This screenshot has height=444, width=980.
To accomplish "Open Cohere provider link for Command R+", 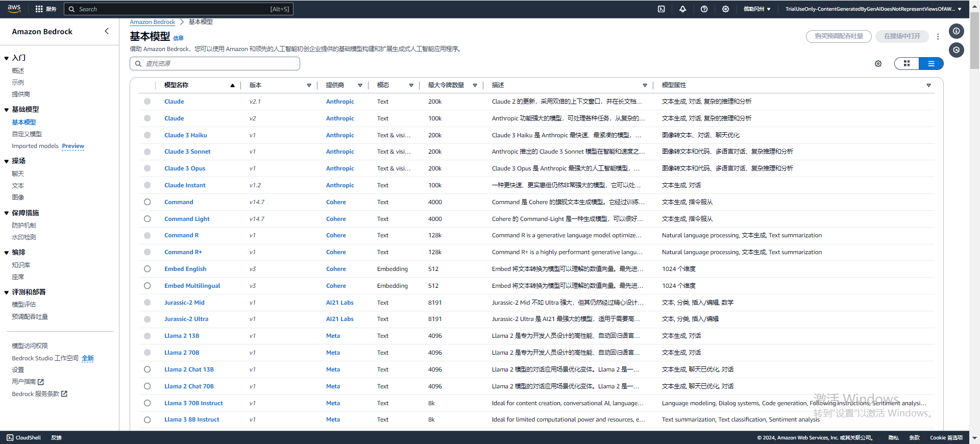I will pos(336,252).
